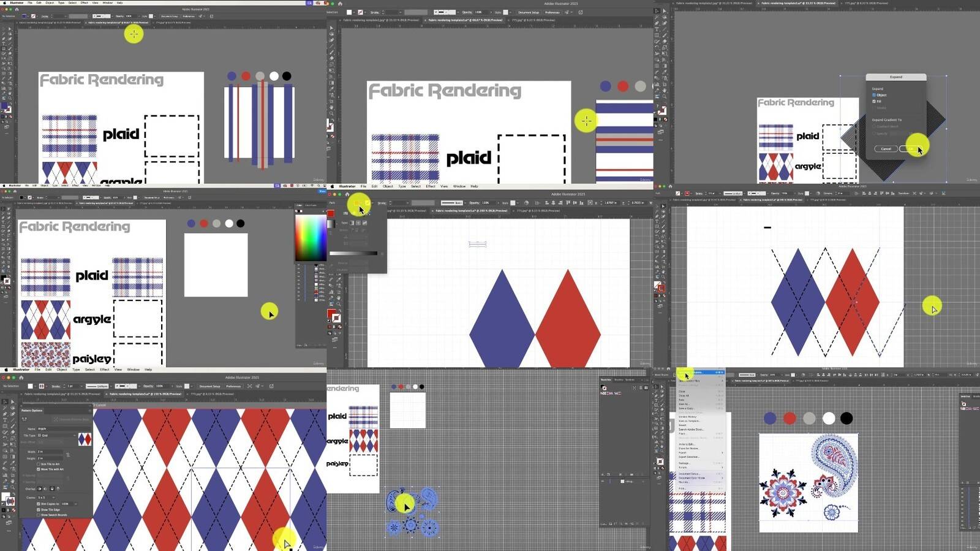Open Select menu in gradient popup window
The image size is (980, 551).
click(x=416, y=186)
